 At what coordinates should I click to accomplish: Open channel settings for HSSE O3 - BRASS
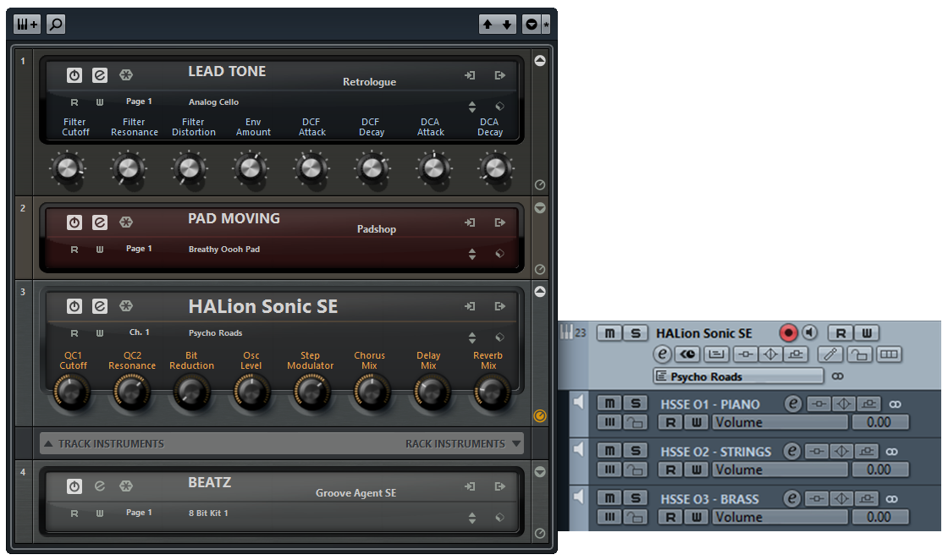coord(791,498)
